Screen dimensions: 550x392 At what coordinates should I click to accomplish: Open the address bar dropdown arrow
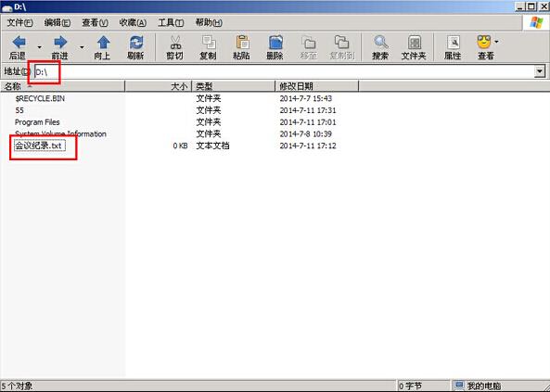coord(540,71)
